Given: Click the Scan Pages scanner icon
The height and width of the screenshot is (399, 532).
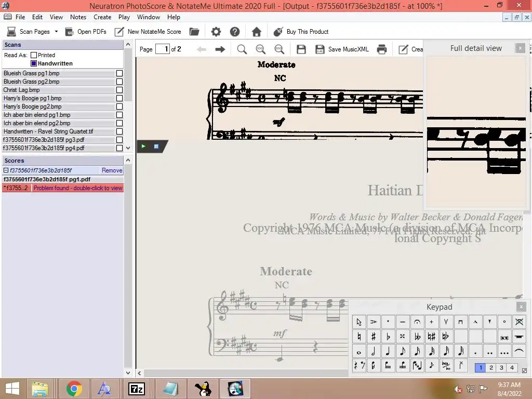Looking at the screenshot, I should click(x=11, y=32).
